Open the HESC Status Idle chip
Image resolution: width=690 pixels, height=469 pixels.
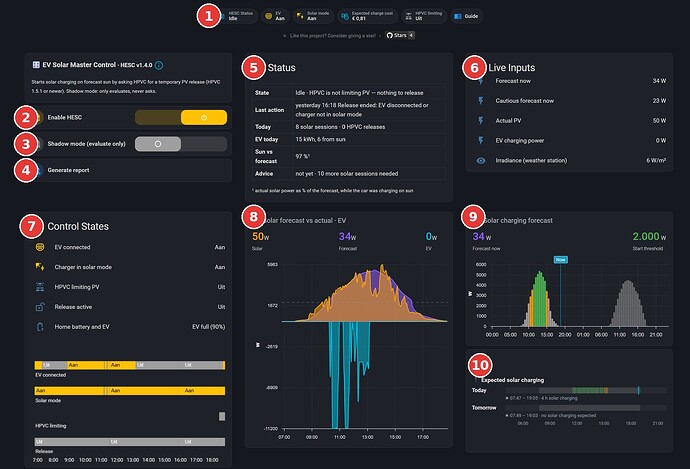[236, 16]
